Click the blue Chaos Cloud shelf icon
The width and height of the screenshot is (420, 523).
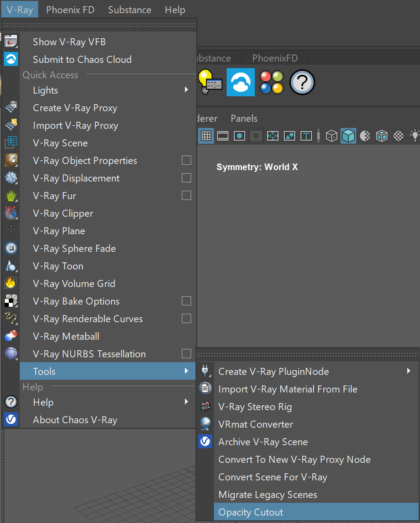point(241,82)
